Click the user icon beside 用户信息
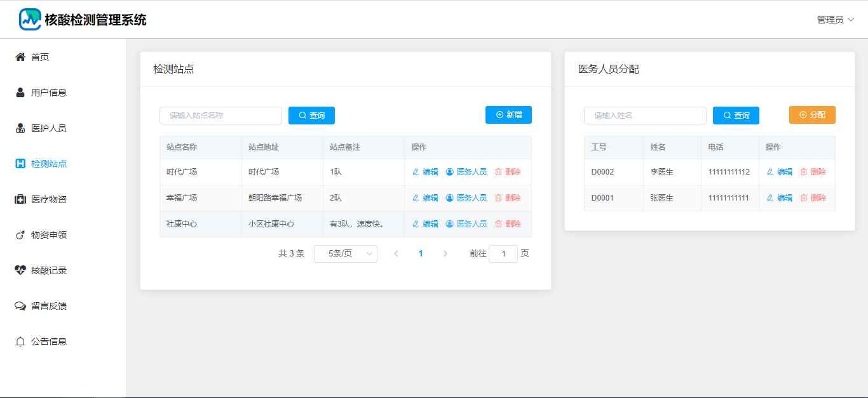868x398 pixels. pos(20,93)
